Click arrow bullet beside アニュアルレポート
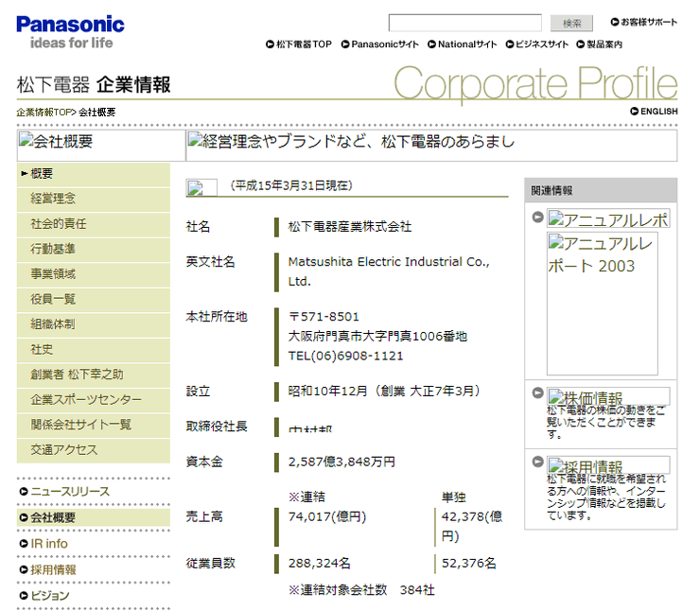This screenshot has height=610, width=700. (538, 218)
